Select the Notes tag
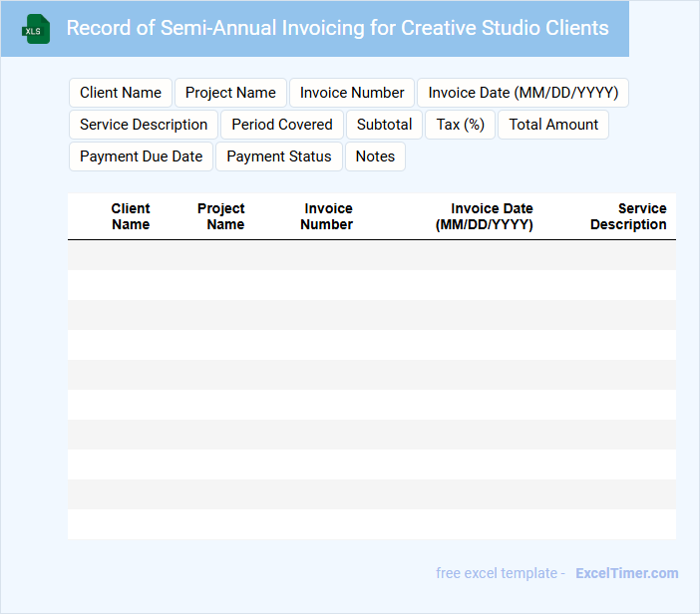700x614 pixels. click(375, 156)
